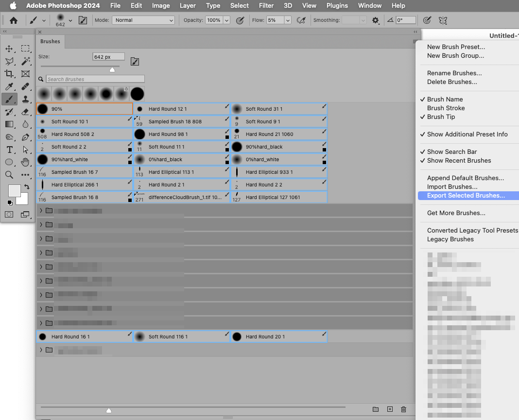This screenshot has width=519, height=420.
Task: Click the create new brush icon
Action: coord(390,409)
